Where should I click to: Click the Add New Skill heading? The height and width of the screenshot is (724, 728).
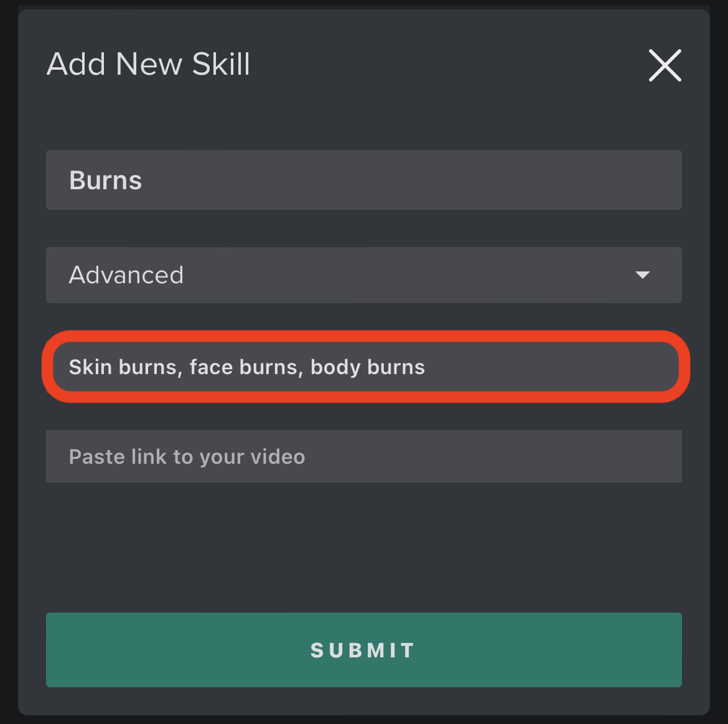[x=148, y=63]
